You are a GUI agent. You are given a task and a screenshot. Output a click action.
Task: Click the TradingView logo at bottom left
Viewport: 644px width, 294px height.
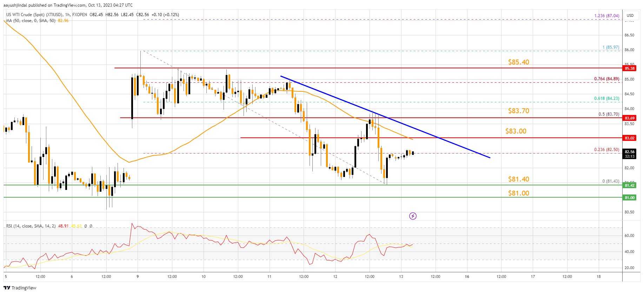point(20,288)
